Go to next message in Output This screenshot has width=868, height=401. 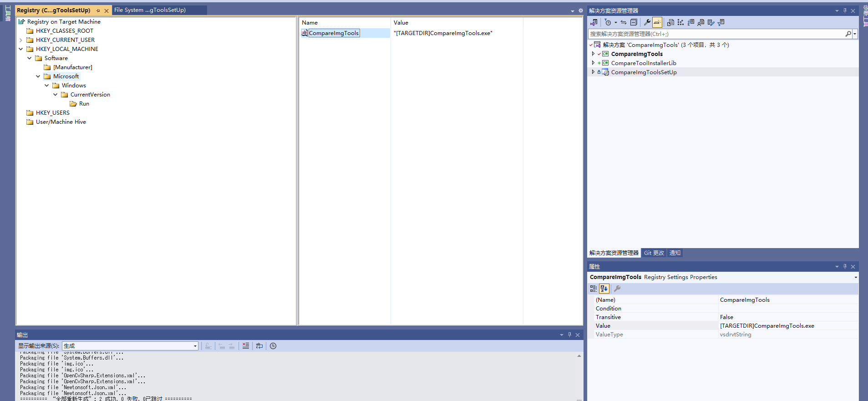tap(232, 346)
